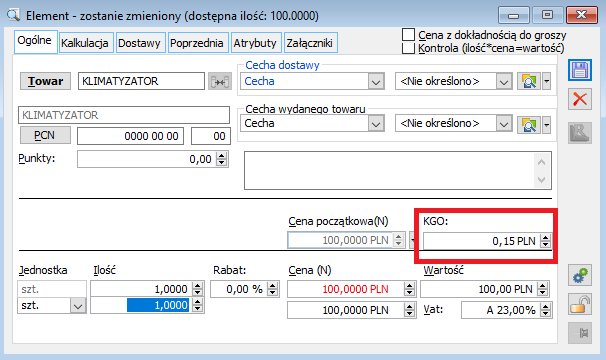The image size is (606, 360).
Task: Enable Kontrola (ilość*cena=wartość) checkbox
Action: click(x=408, y=48)
